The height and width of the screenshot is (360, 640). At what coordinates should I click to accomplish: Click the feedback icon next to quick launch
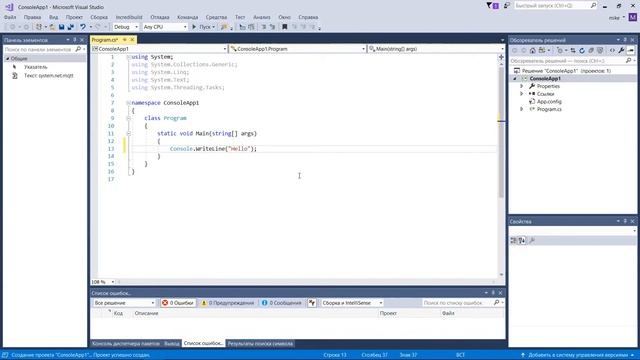507,6
